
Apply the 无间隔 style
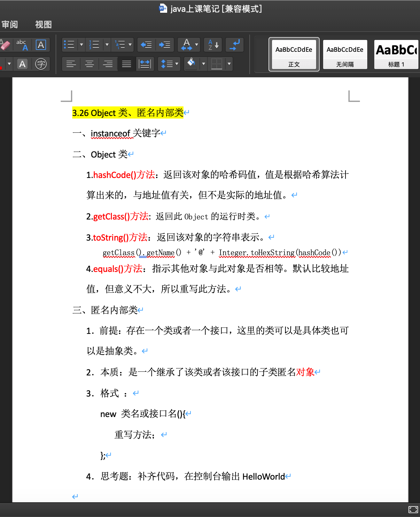pos(345,54)
